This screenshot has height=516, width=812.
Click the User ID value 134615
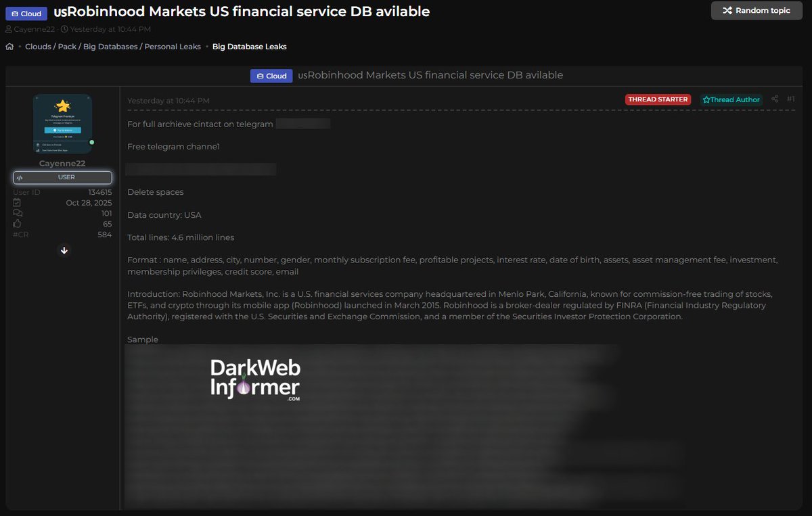[100, 192]
